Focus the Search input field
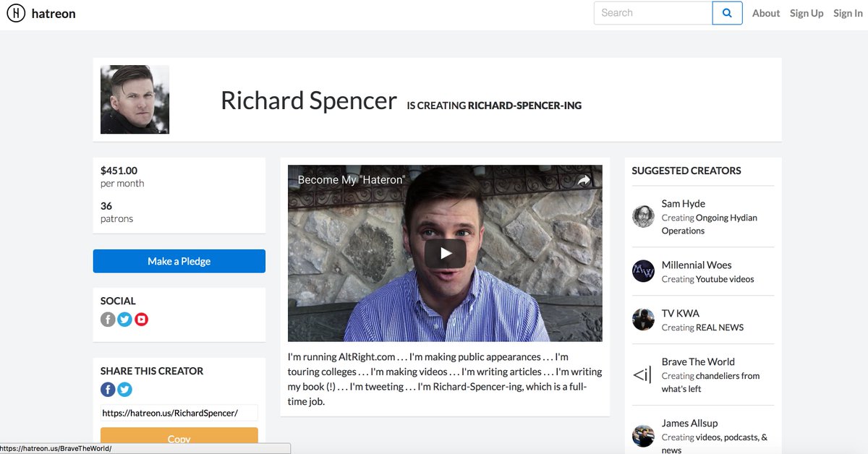 click(653, 13)
